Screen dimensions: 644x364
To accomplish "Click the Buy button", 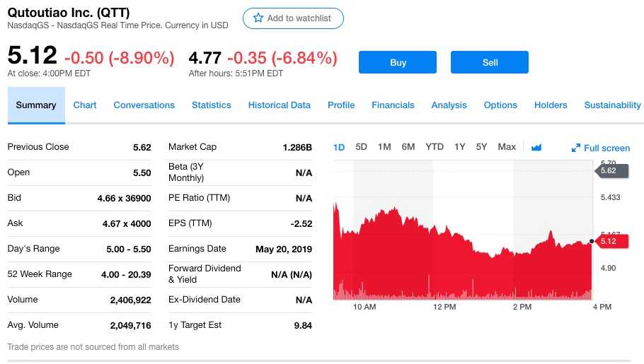I will click(398, 62).
